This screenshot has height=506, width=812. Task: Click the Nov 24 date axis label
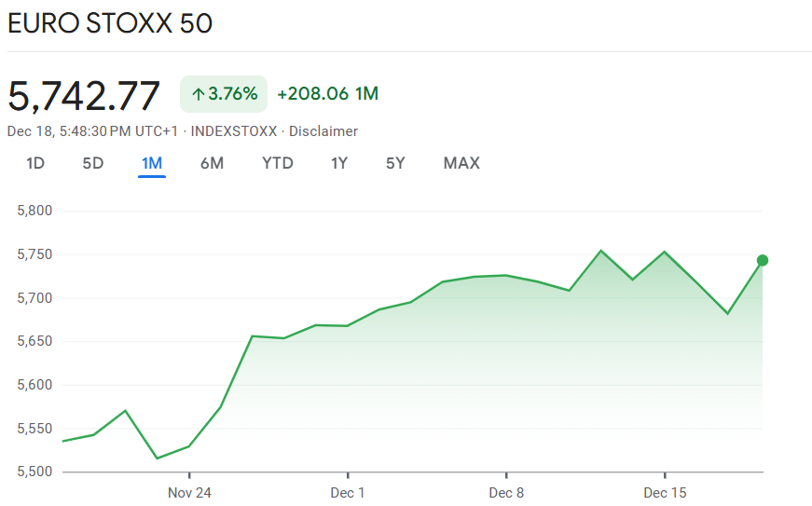[x=189, y=492]
